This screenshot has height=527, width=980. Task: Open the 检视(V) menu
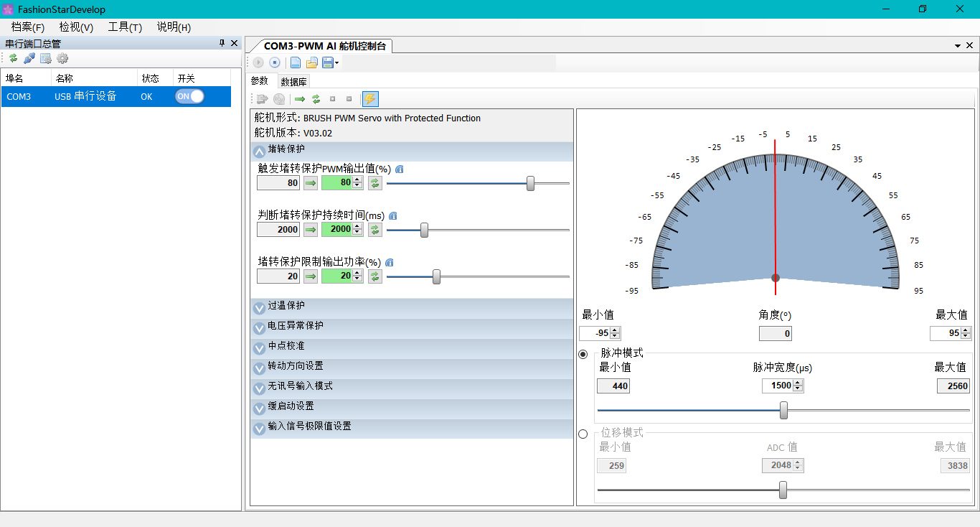click(76, 27)
